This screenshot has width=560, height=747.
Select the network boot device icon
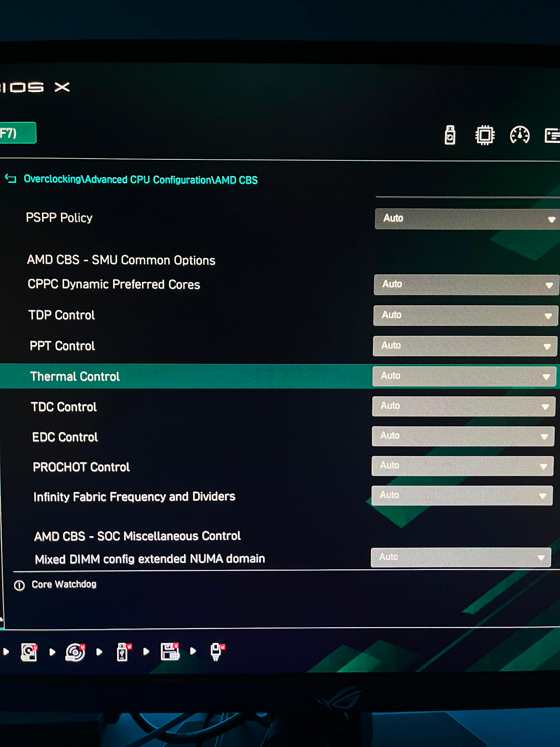click(x=217, y=652)
